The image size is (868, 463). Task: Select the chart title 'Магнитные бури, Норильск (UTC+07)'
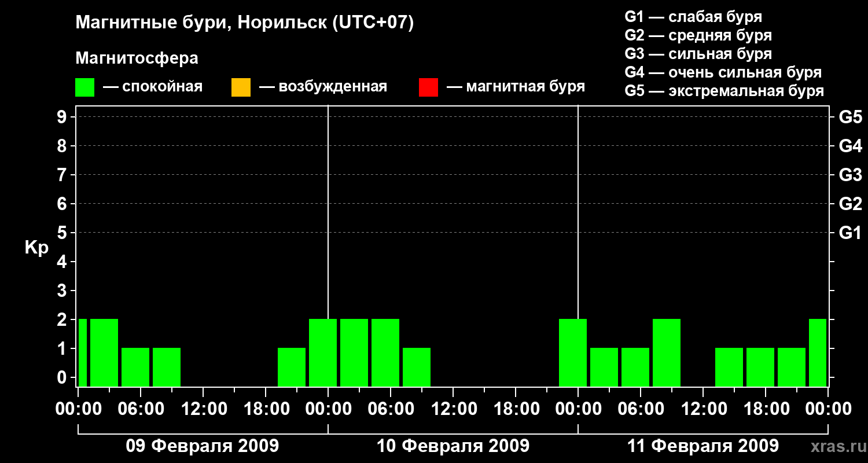pos(245,23)
